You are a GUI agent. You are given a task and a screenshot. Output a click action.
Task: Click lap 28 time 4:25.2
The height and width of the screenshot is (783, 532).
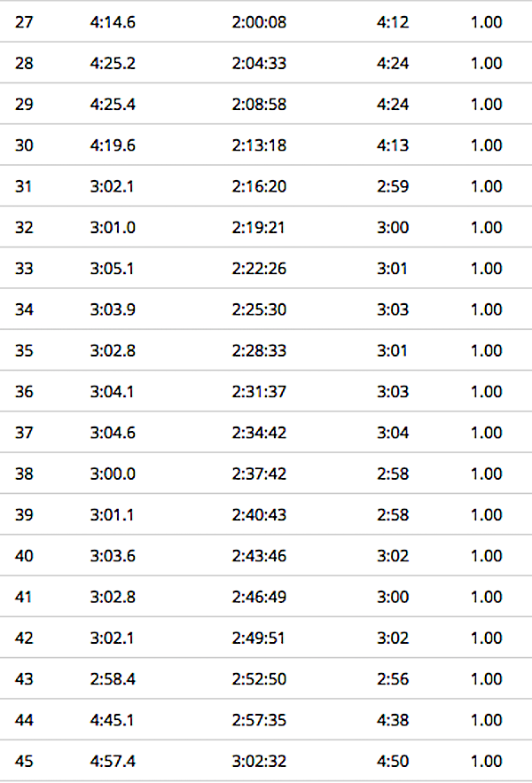[113, 63]
